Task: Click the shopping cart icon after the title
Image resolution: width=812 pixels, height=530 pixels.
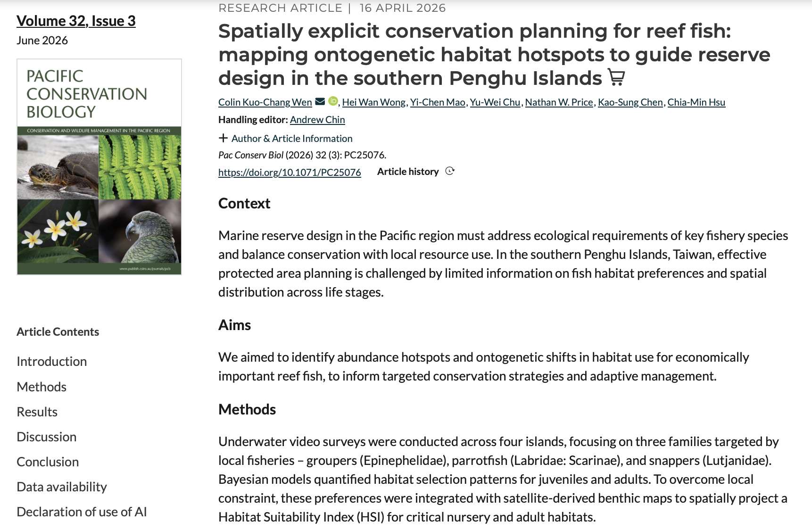Action: coord(616,77)
